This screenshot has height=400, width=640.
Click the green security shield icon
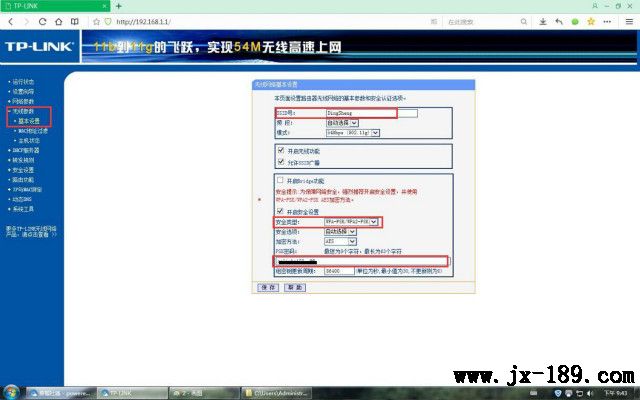(x=108, y=22)
